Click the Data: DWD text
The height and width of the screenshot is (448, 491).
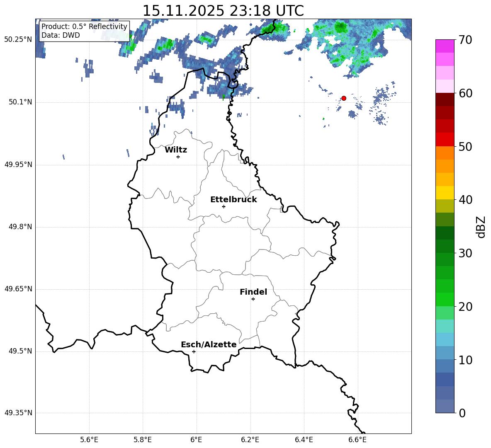(x=61, y=35)
